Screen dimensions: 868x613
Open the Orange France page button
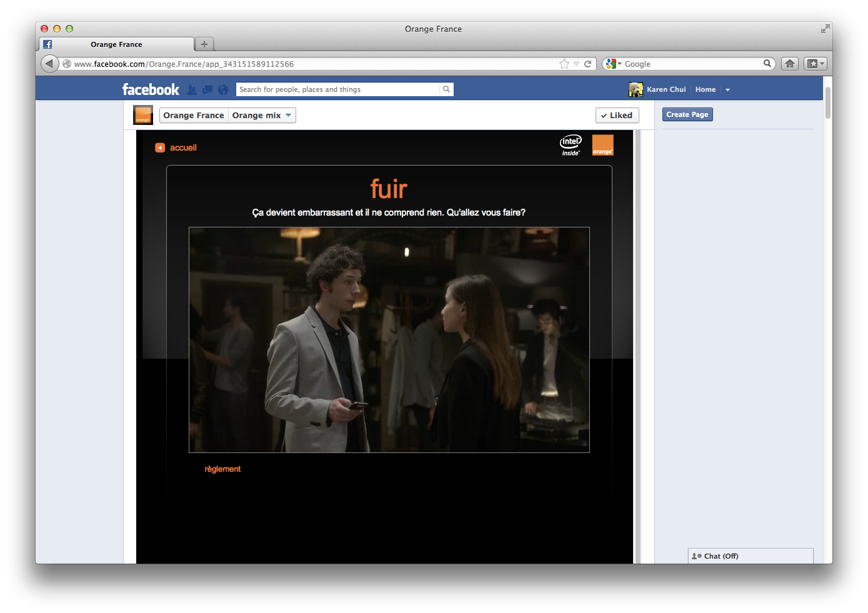[x=194, y=115]
